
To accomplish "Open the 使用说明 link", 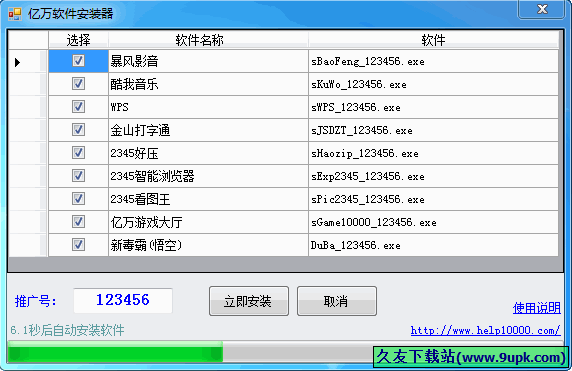I will coord(537,308).
